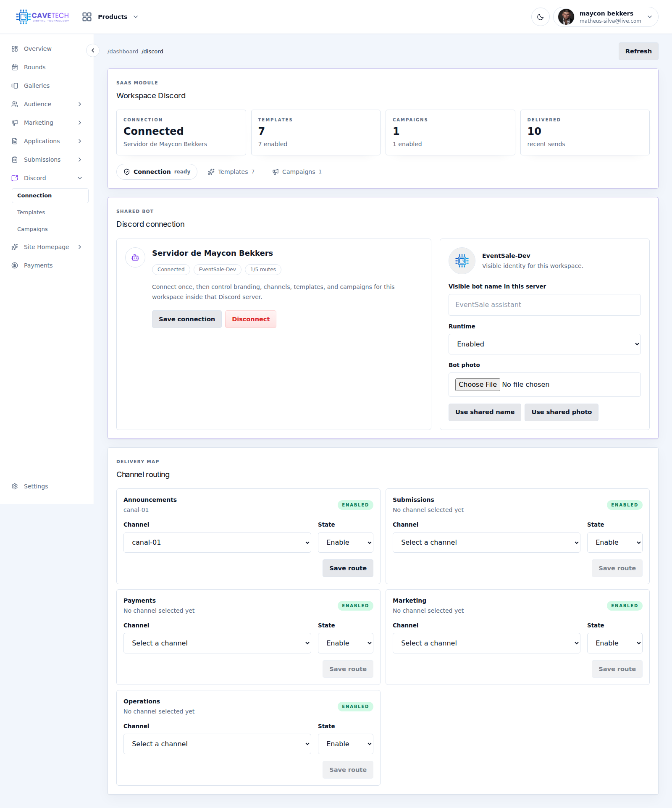The width and height of the screenshot is (672, 808).
Task: Click the Disconnect button
Action: 251,319
